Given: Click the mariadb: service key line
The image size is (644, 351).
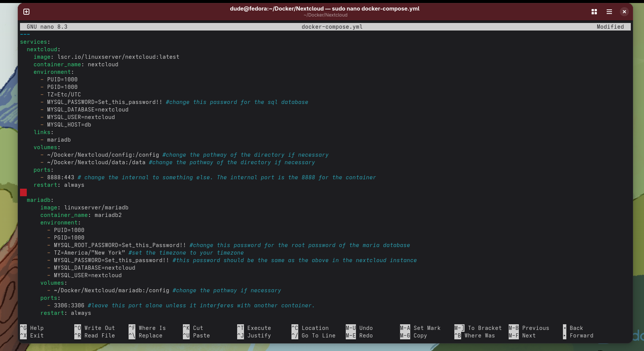Looking at the screenshot, I should (x=40, y=200).
